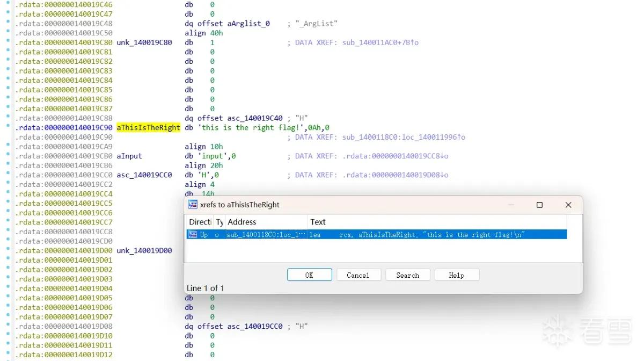This screenshot has width=644, height=361.
Task: Follow xref sub_1400118C0:loc_140011996
Action: click(404, 138)
